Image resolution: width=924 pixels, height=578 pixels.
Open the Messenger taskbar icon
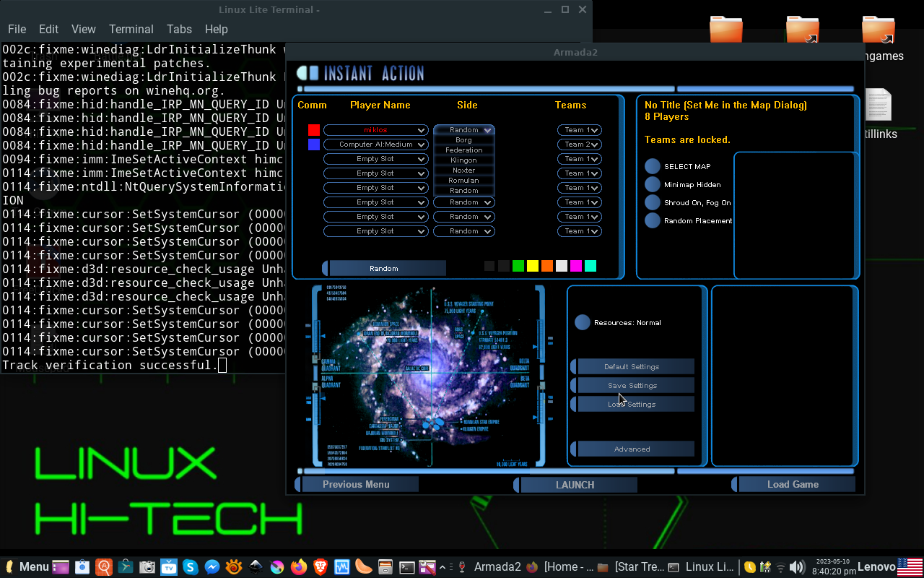click(212, 567)
